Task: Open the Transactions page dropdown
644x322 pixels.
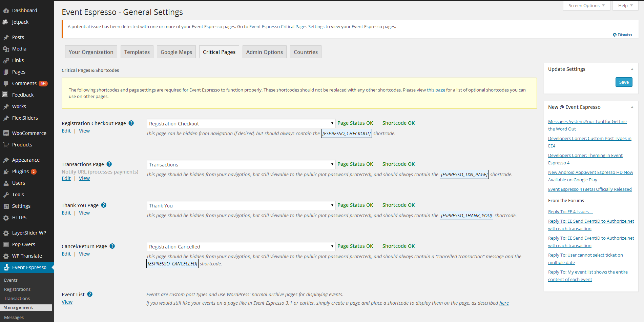Action: pyautogui.click(x=241, y=164)
